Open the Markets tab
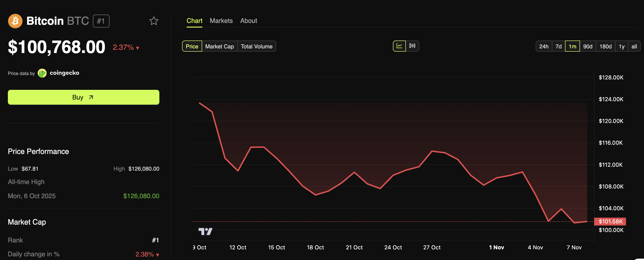The image size is (644, 260). tap(221, 21)
